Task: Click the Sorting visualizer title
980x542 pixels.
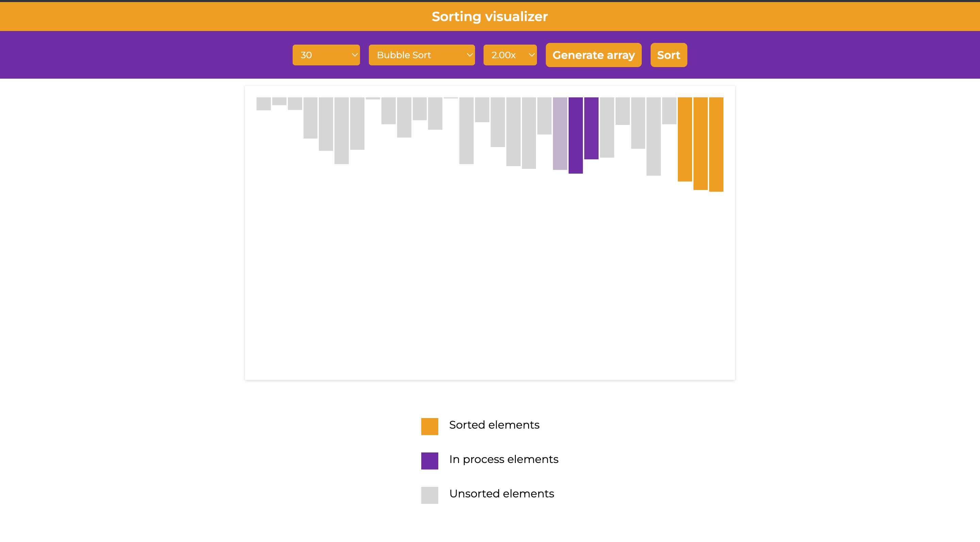Action: coord(490,17)
